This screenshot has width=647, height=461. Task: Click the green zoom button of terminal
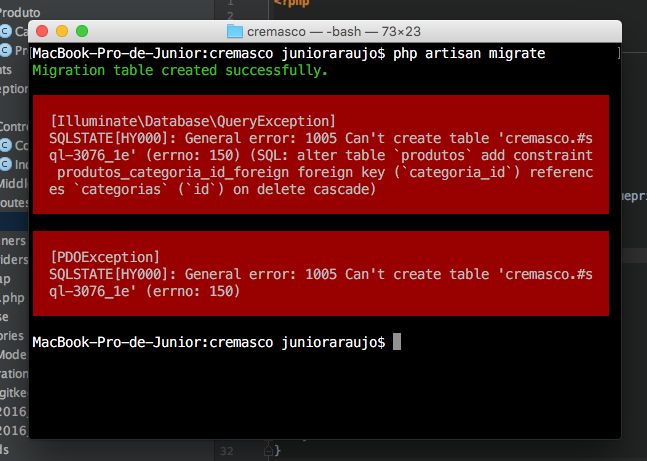pos(82,31)
